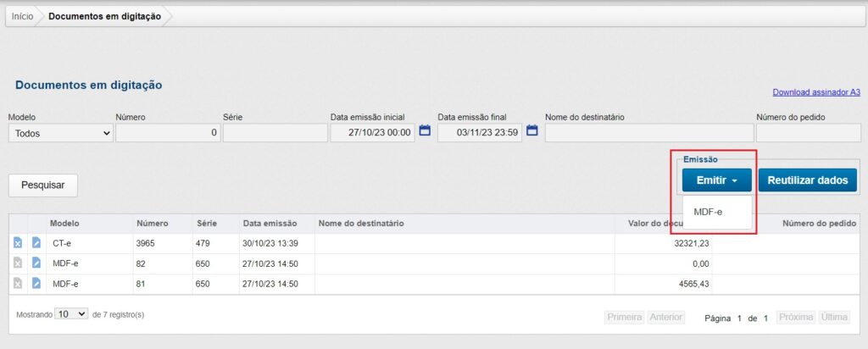Expand the Modelo dropdown showing Todos

[60, 133]
